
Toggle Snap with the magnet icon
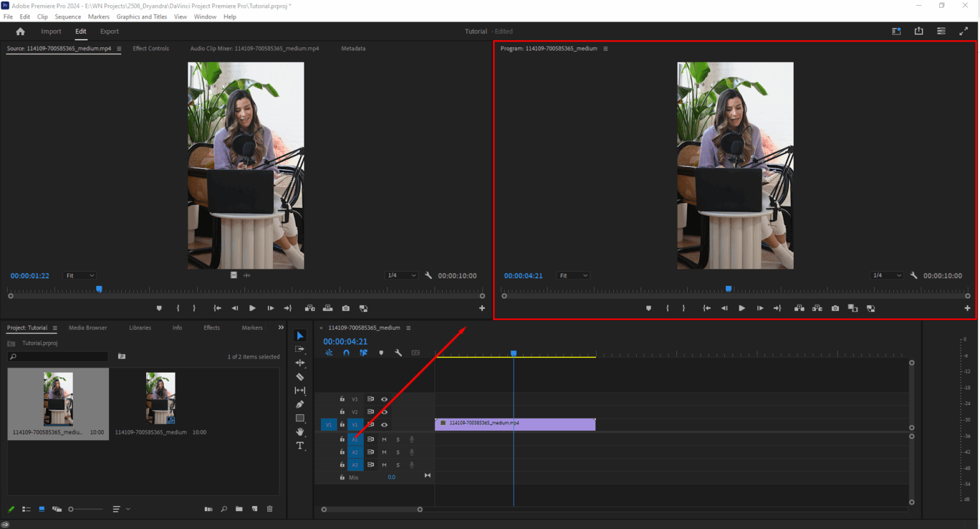click(x=346, y=352)
